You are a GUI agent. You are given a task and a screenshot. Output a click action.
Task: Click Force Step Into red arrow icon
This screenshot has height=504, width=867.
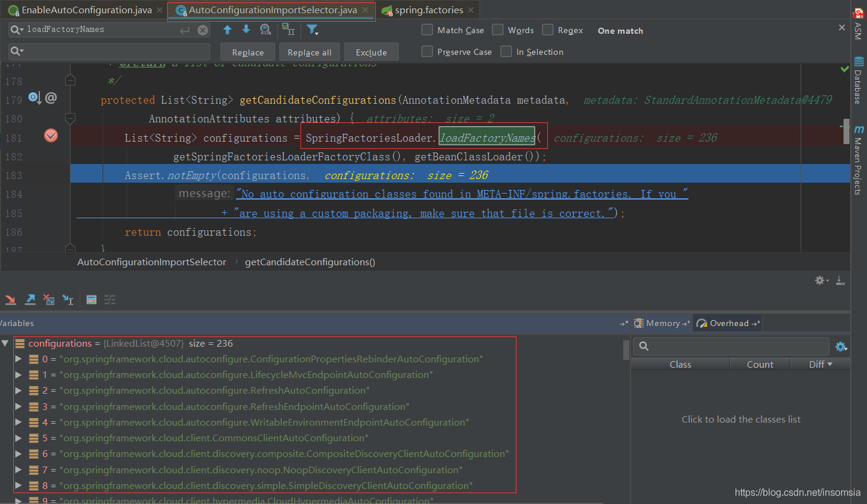coord(10,300)
